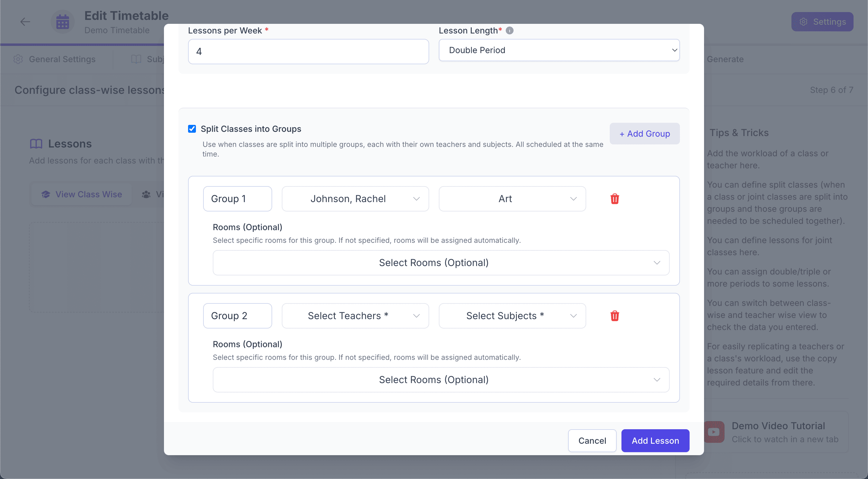Click the Cancel button
Image resolution: width=868 pixels, height=479 pixels.
592,441
